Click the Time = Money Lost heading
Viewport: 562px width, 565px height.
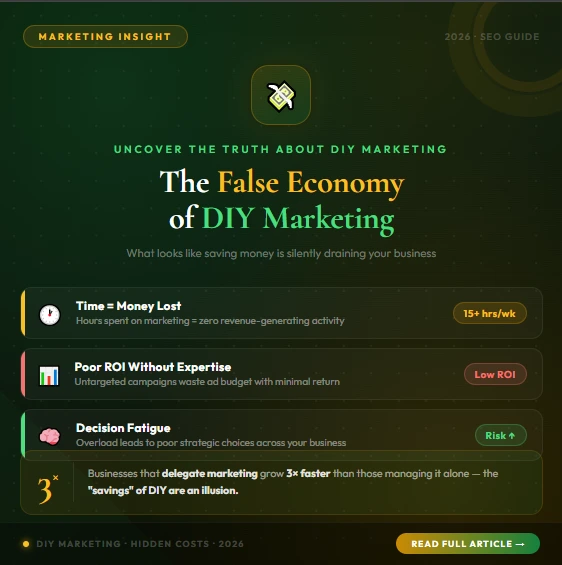(128, 306)
